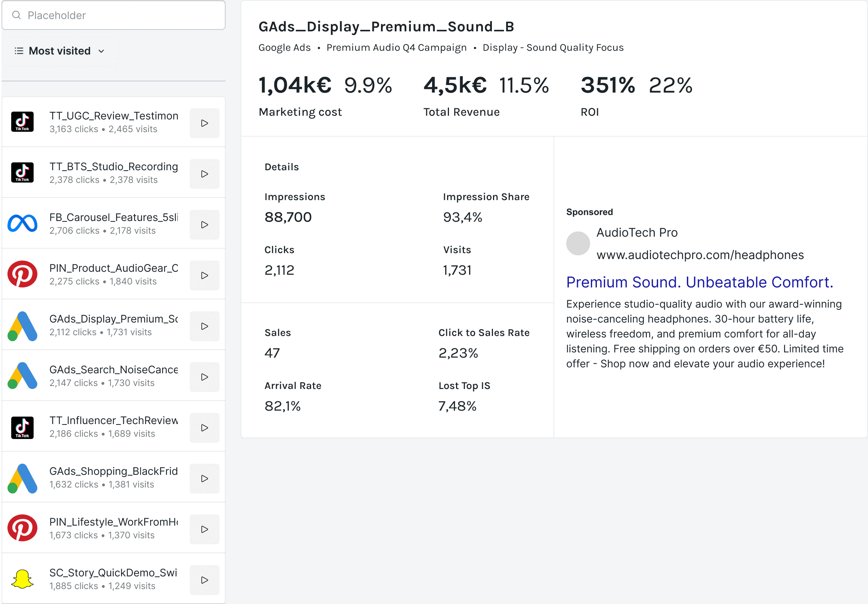Click the Pinterest icon on PIN_Lifestyle_WorkFromHome
This screenshot has height=604, width=868.
tap(22, 528)
